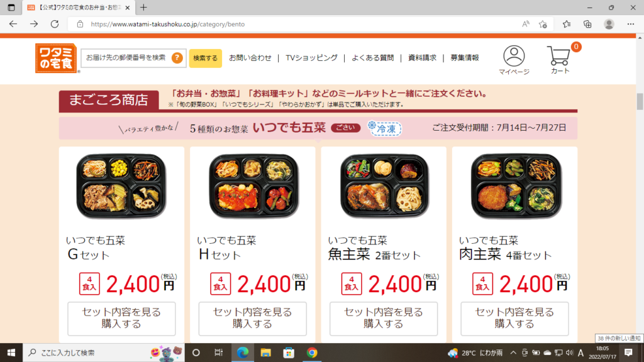Viewport: 644px width, 362px height.
Task: Launch Chrome from the taskbar
Action: click(312, 353)
